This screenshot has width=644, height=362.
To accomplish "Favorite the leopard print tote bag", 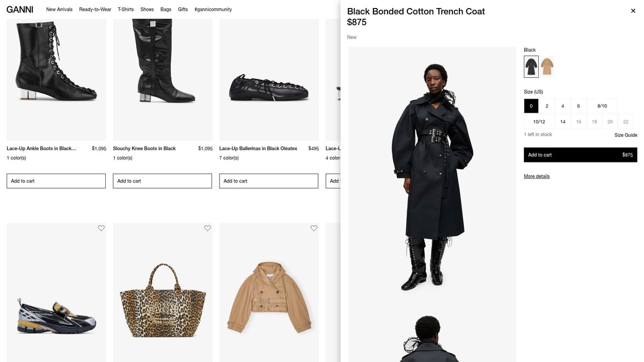I will coord(208,228).
